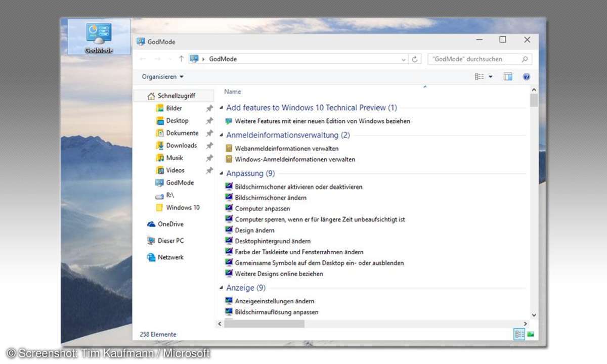
Task: Select Weitere Designs online beziehen
Action: (x=279, y=274)
